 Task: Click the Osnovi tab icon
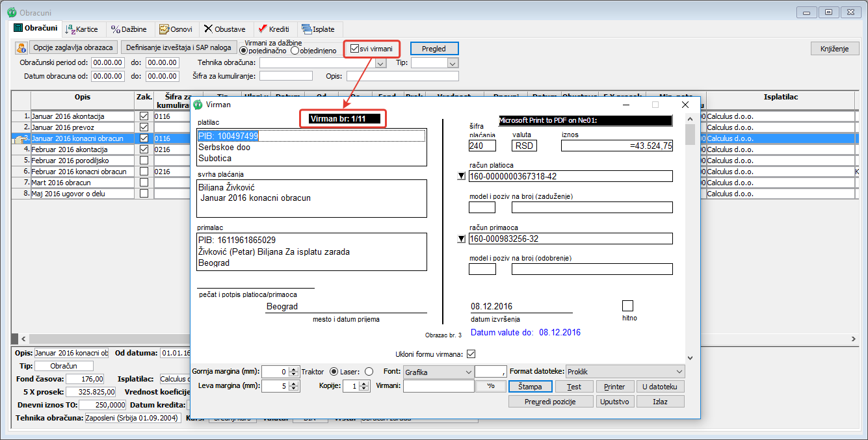(164, 29)
